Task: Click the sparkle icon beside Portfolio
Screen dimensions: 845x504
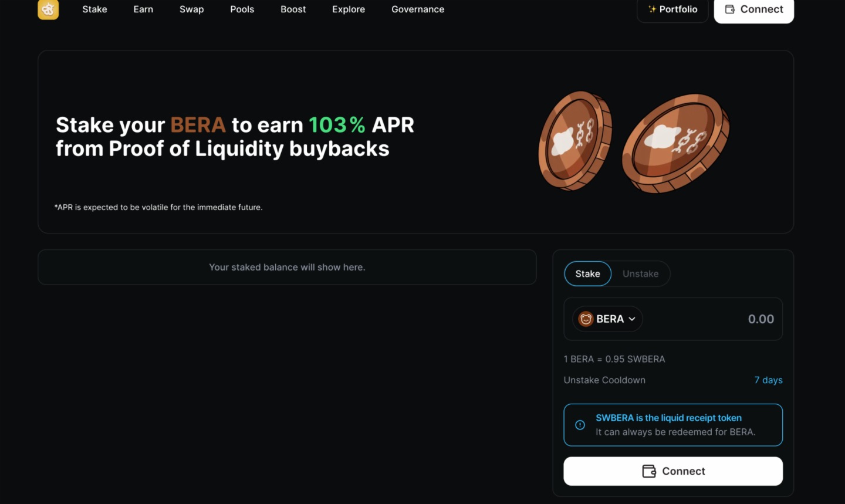Action: point(652,9)
